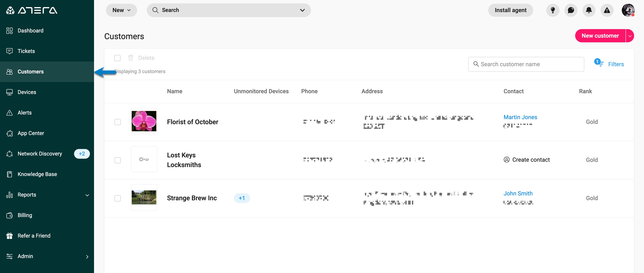The width and height of the screenshot is (644, 273).
Task: Open the New dropdown menu
Action: click(x=121, y=10)
